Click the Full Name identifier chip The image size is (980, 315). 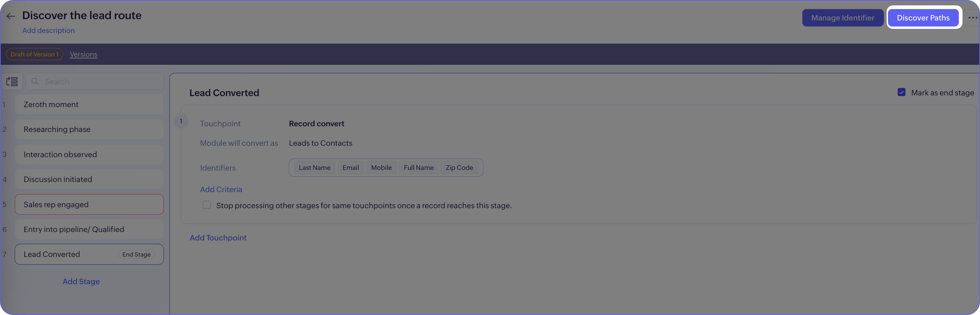pyautogui.click(x=418, y=167)
